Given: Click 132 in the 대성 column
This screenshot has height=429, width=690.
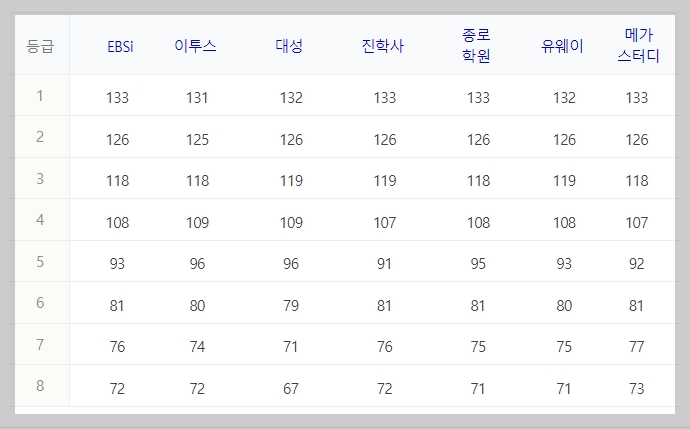Looking at the screenshot, I should point(291,98).
